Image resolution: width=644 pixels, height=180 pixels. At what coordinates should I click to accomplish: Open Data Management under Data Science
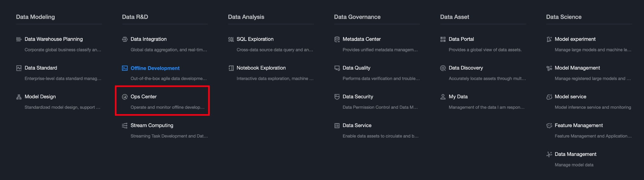(x=575, y=154)
